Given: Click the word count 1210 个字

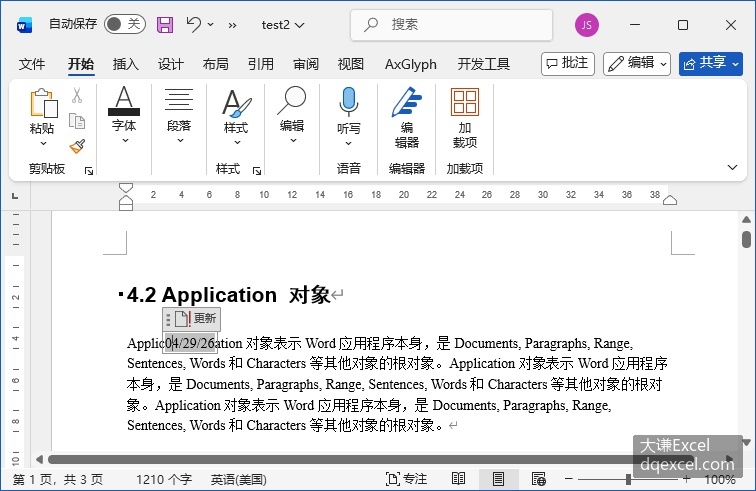Looking at the screenshot, I should 164,479.
